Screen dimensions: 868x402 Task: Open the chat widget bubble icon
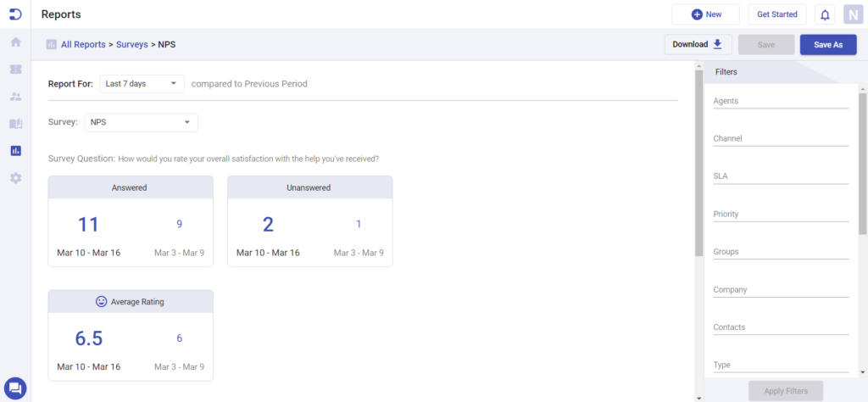pyautogui.click(x=15, y=388)
